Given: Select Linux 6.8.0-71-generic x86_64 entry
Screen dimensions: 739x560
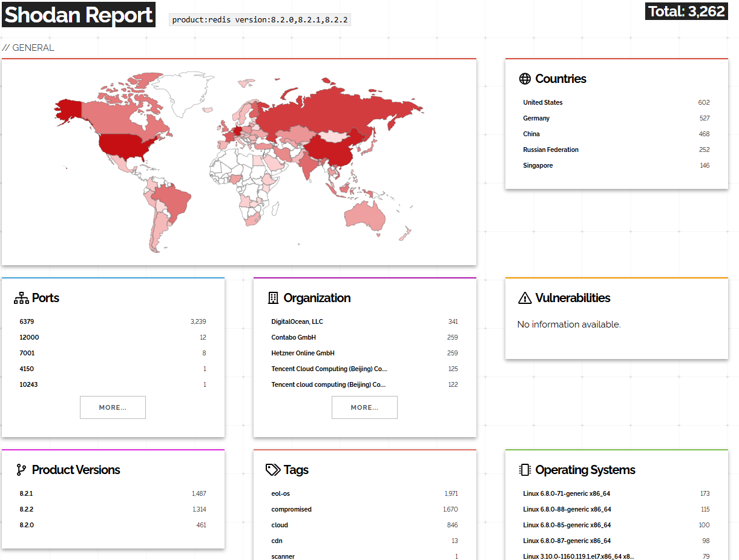Looking at the screenshot, I should 567,493.
